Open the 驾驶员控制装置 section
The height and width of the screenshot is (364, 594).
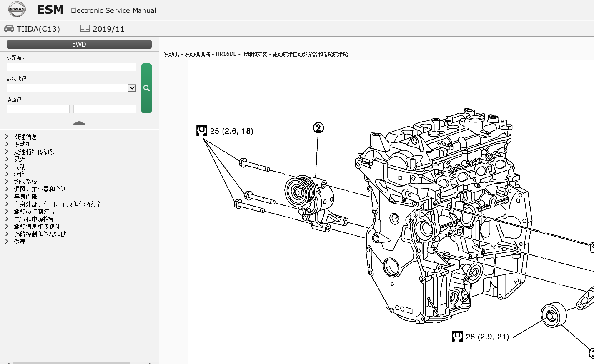coord(34,212)
